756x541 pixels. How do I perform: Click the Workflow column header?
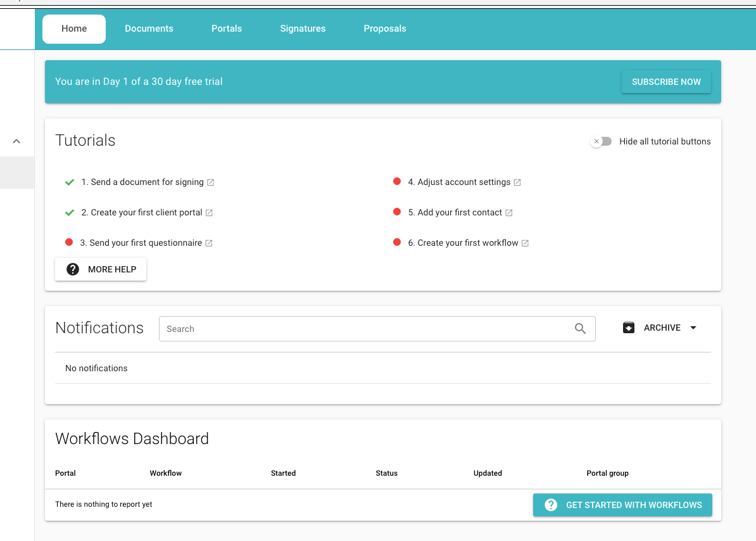165,473
